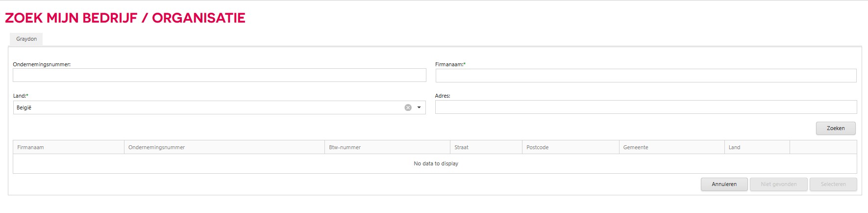The height and width of the screenshot is (213, 868).
Task: Click the "No data to display" row
Action: [x=435, y=164]
